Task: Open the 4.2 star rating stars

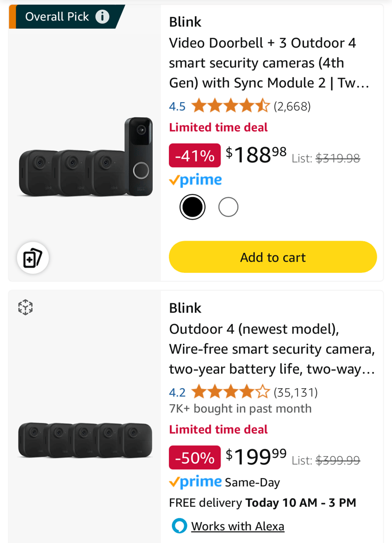Action: click(x=230, y=392)
